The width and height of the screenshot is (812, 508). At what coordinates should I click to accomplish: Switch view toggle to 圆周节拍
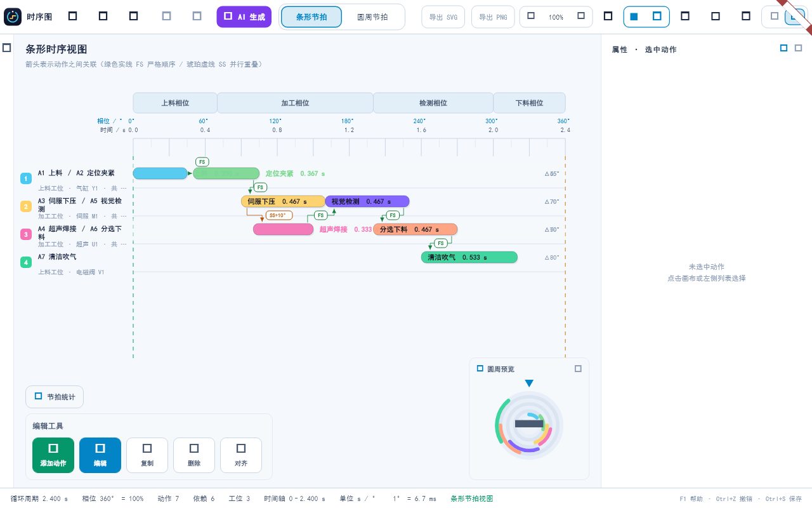[x=372, y=17]
